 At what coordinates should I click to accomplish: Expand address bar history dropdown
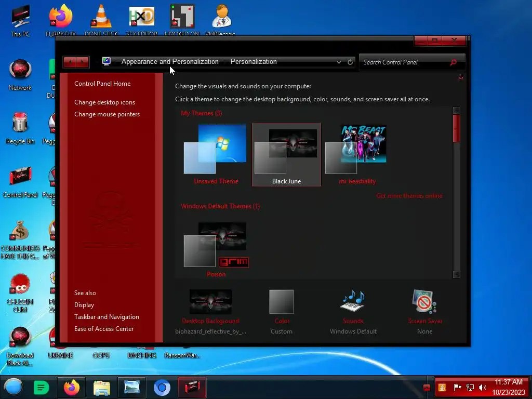(339, 62)
